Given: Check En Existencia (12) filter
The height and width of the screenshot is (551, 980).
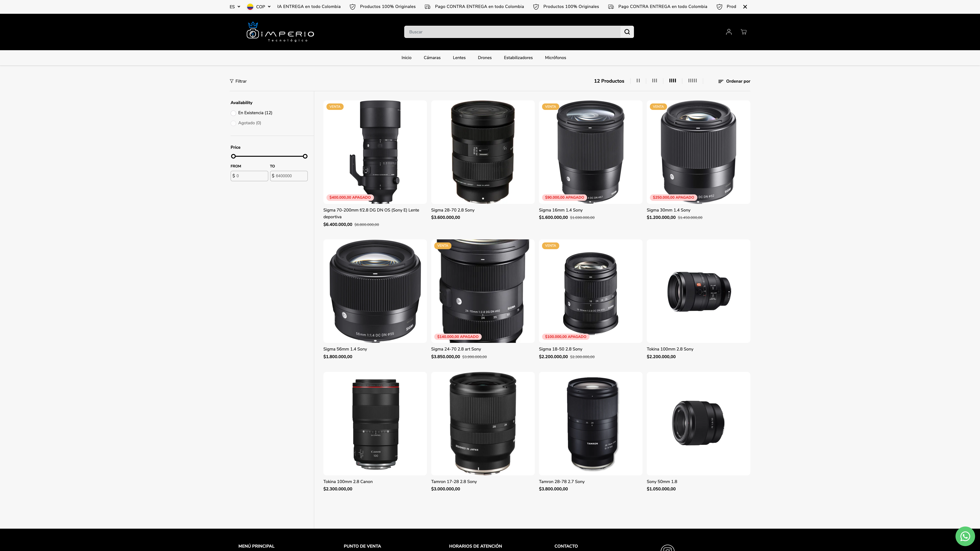Looking at the screenshot, I should pyautogui.click(x=233, y=113).
